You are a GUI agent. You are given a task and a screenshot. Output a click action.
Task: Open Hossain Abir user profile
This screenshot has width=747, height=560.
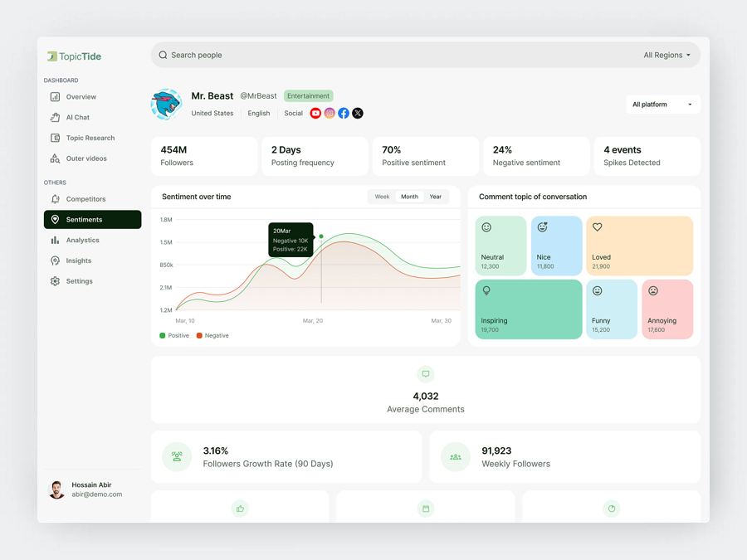point(85,489)
